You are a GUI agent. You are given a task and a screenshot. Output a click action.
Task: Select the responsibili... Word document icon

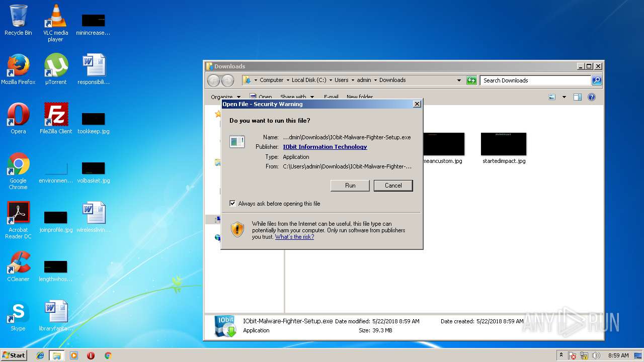94,69
